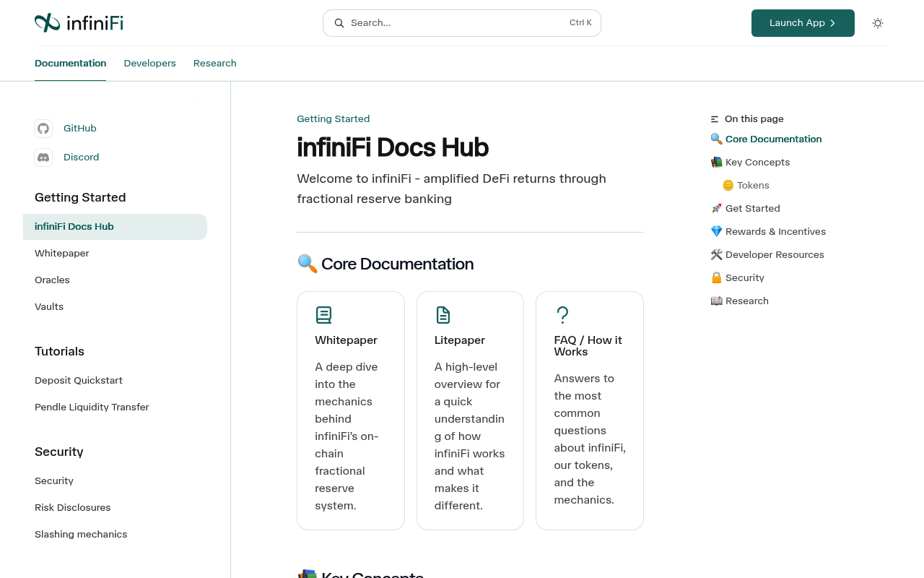Open Slashing mechanics page
Image resolution: width=924 pixels, height=578 pixels.
81,535
